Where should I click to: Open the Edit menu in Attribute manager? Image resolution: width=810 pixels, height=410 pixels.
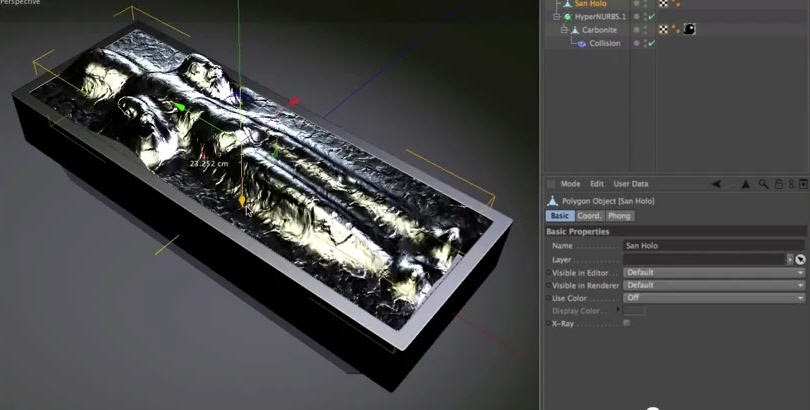coord(597,184)
